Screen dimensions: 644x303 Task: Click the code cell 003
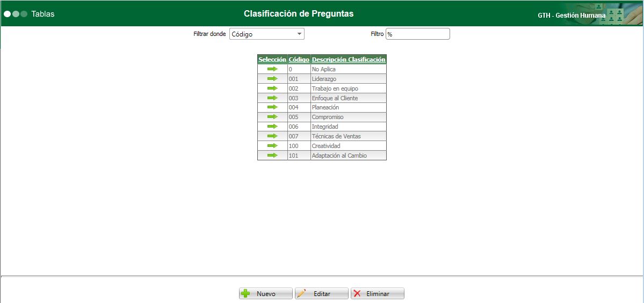[299, 98]
